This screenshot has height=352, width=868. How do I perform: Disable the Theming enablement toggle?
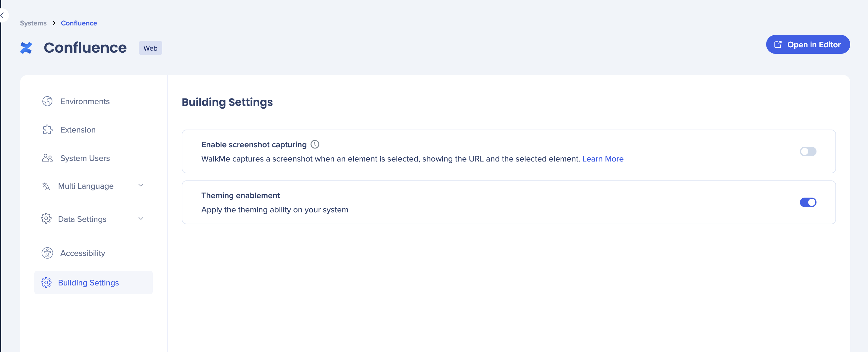tap(808, 202)
